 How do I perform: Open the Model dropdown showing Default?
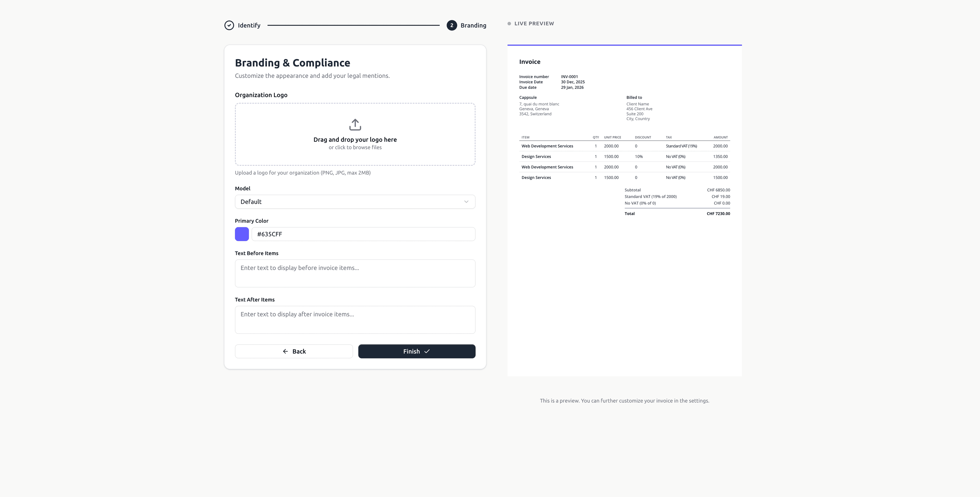[354, 202]
